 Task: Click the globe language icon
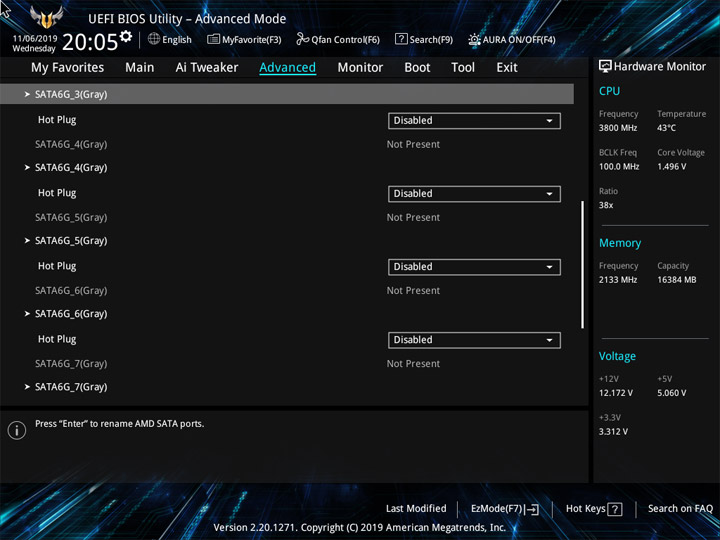[x=154, y=39]
